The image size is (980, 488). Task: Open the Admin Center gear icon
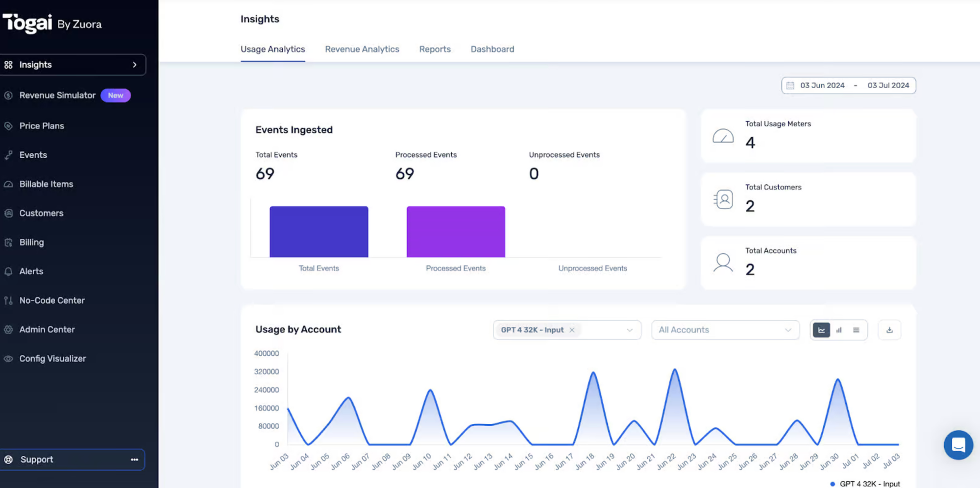coord(8,329)
